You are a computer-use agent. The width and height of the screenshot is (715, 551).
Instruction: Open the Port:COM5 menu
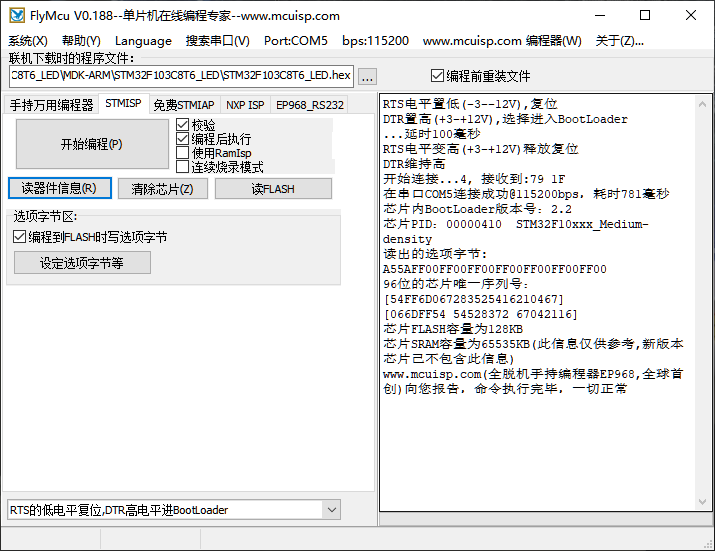295,41
